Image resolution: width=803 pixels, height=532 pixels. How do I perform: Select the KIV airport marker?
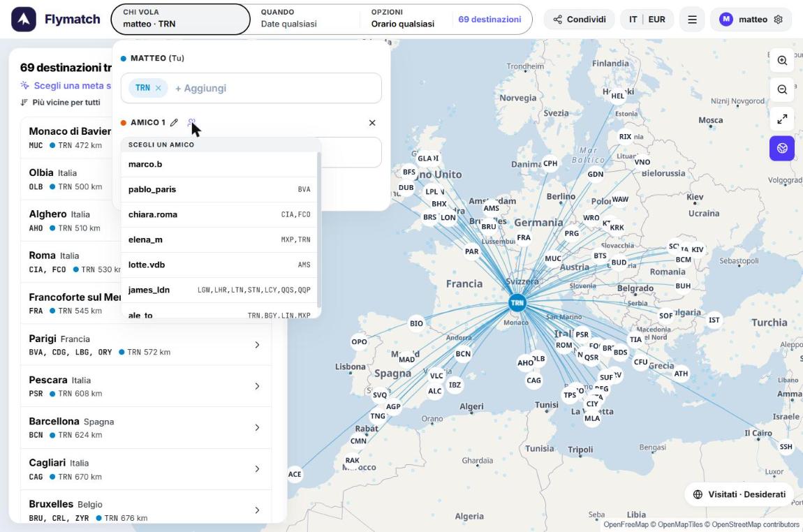(697, 249)
